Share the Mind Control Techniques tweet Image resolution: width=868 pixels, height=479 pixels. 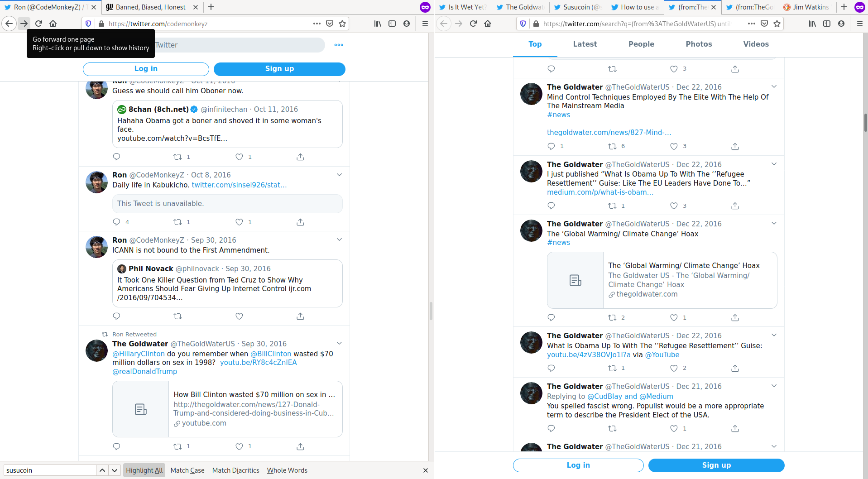coord(735,146)
